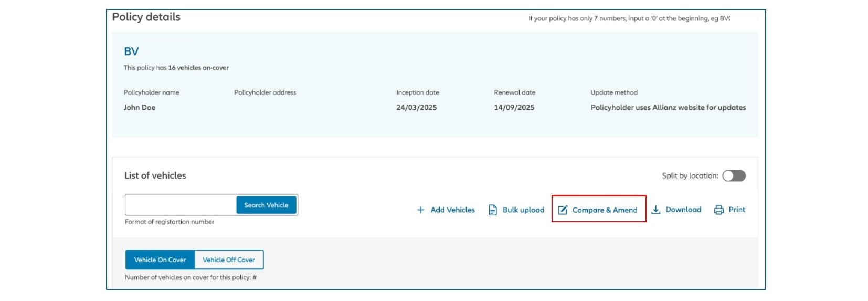
Task: Click 'Policyholder uses Allianz website for updates'
Action: pos(668,107)
